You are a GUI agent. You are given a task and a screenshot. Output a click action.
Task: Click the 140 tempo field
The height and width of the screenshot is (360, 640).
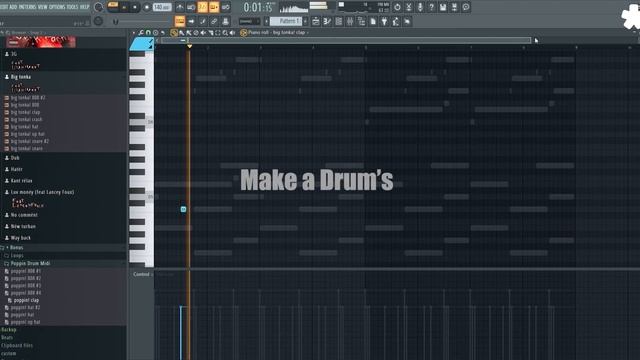coord(162,7)
